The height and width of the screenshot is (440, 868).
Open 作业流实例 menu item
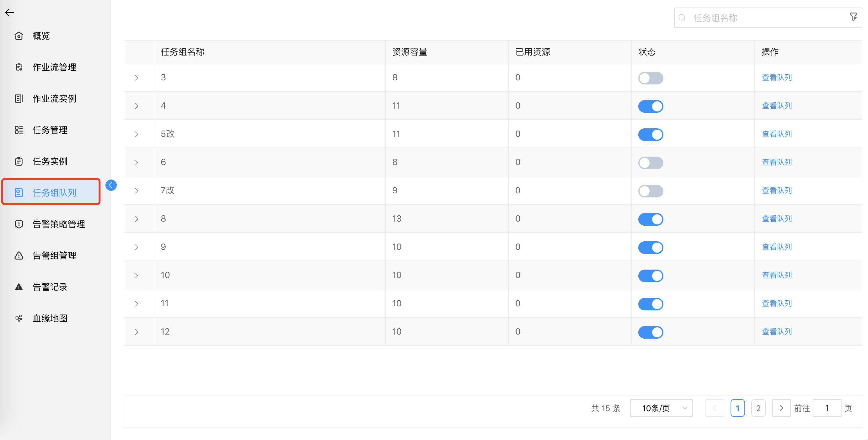54,99
